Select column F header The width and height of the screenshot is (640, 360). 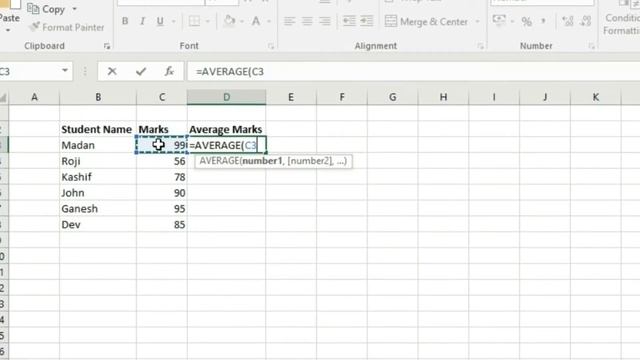click(342, 97)
